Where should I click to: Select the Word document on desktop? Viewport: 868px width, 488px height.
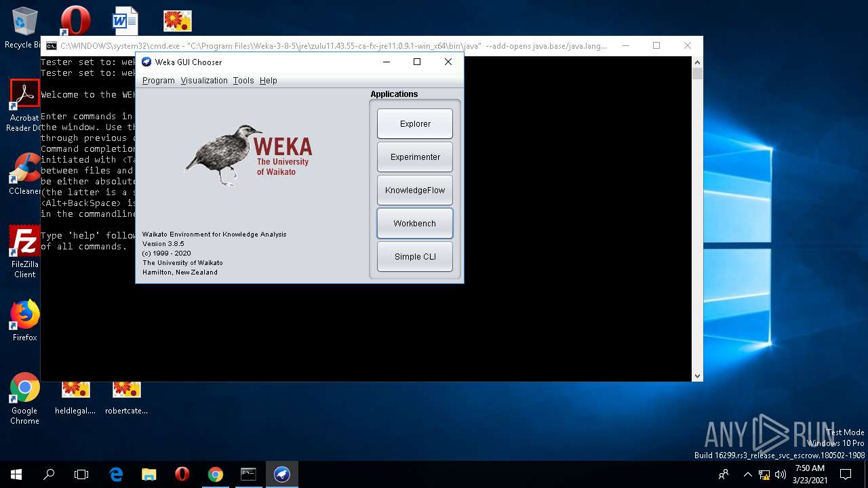pyautogui.click(x=125, y=20)
